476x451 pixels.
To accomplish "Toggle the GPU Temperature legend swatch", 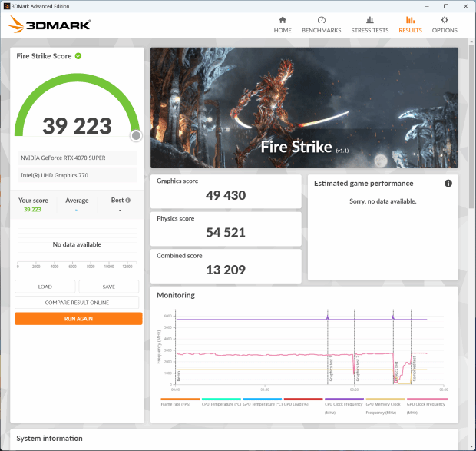I will pos(263,399).
